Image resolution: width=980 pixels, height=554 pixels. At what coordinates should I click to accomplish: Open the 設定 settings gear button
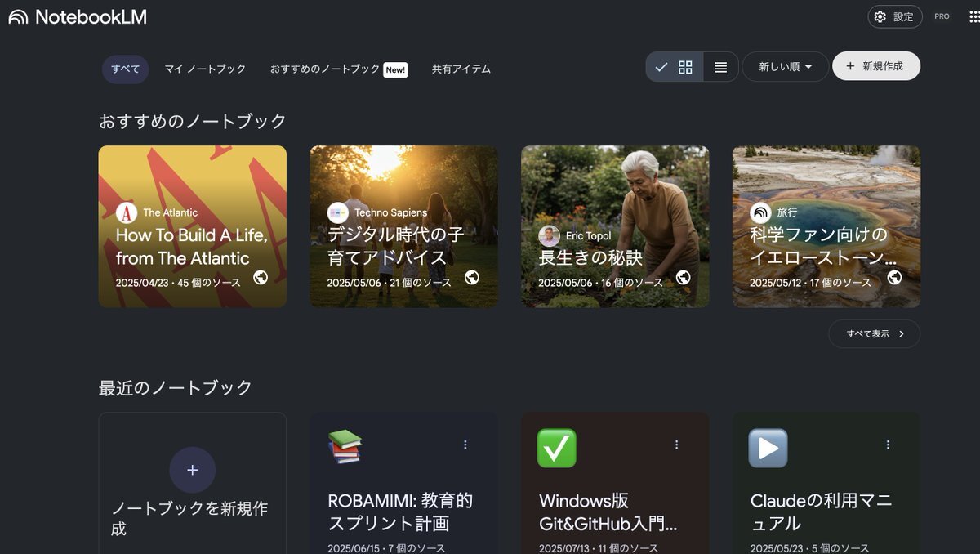click(895, 17)
